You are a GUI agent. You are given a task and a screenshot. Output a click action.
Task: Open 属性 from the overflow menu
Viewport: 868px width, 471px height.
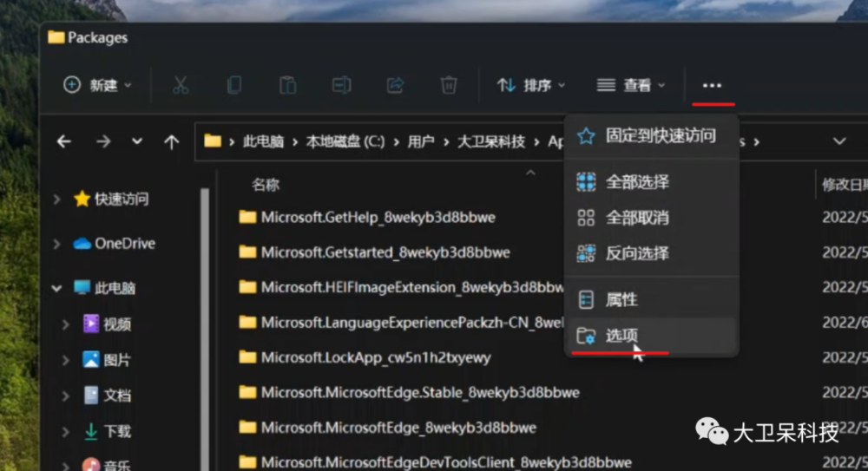click(652, 299)
